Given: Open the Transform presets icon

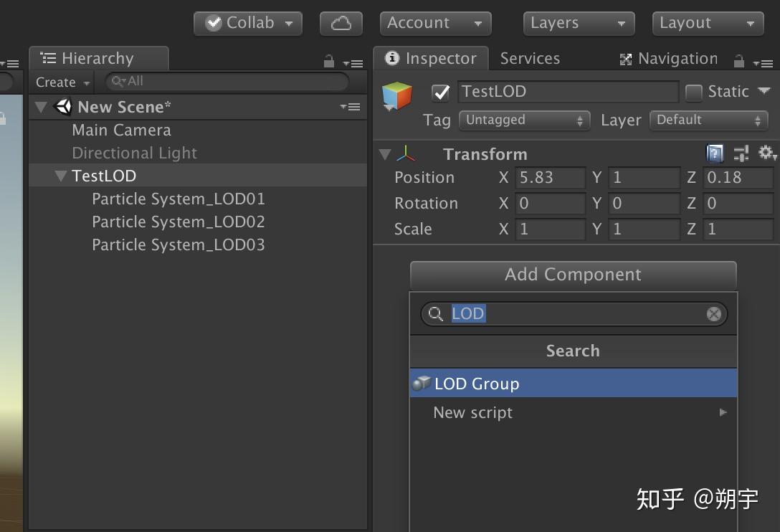Looking at the screenshot, I should (x=741, y=153).
